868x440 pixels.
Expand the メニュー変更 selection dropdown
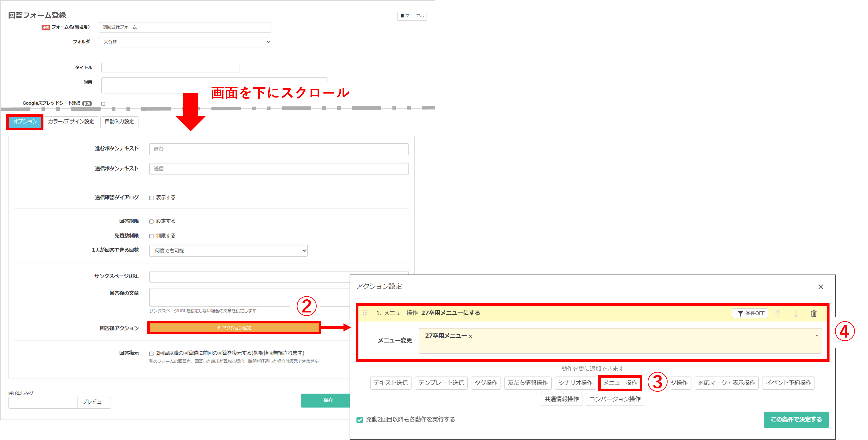pos(817,336)
